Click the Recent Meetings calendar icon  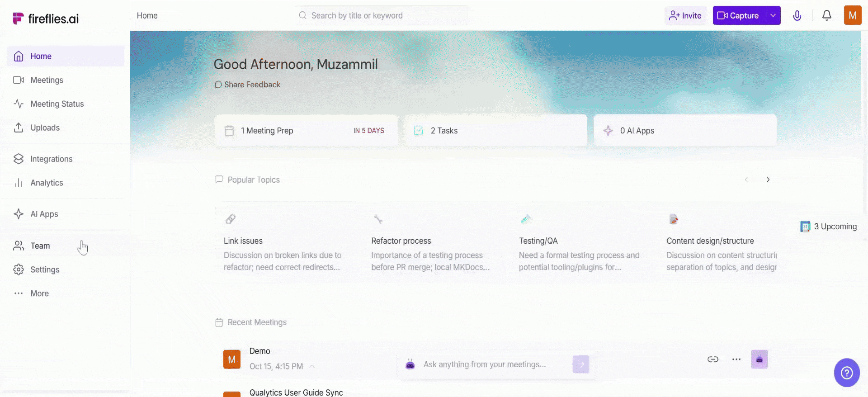pos(219,322)
